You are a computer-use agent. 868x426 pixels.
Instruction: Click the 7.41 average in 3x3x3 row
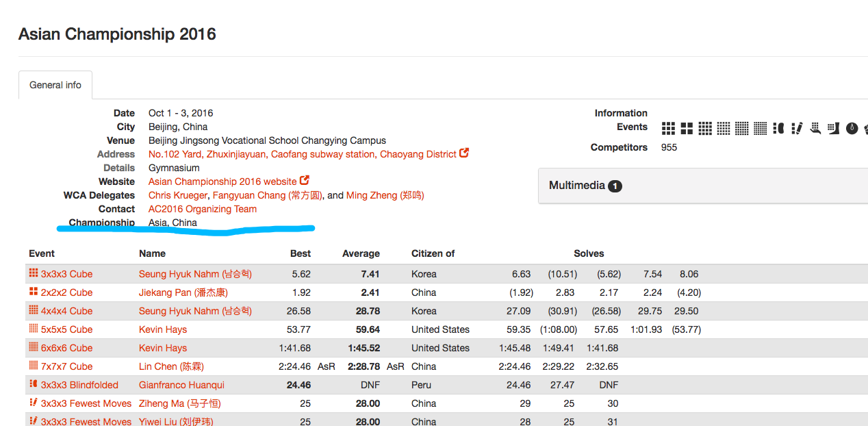tap(370, 274)
